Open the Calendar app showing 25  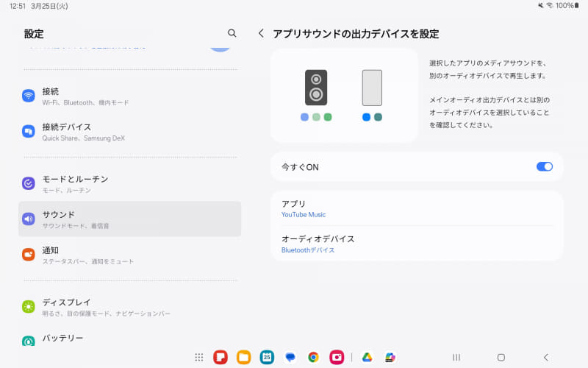click(267, 357)
